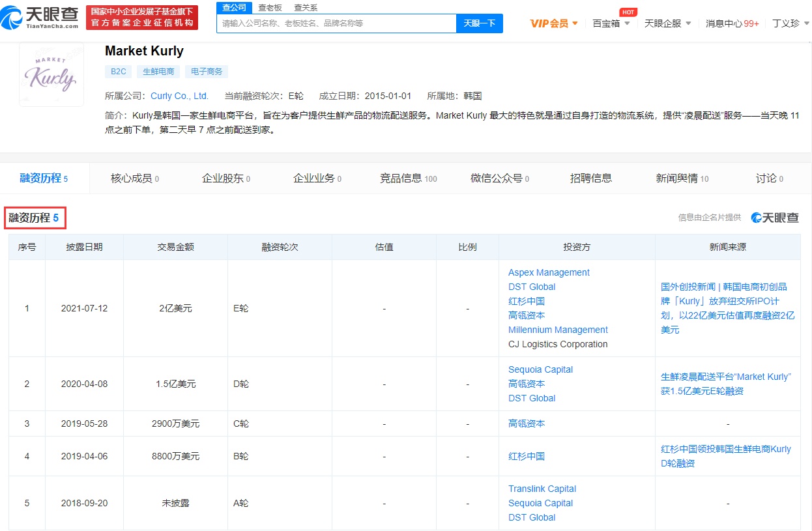Open 高瓴资本 investor in D轮 row
Image resolution: width=812 pixels, height=531 pixels.
527,384
